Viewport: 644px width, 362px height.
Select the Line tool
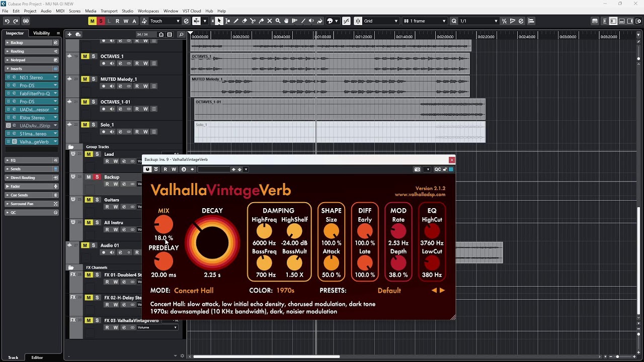(x=303, y=21)
